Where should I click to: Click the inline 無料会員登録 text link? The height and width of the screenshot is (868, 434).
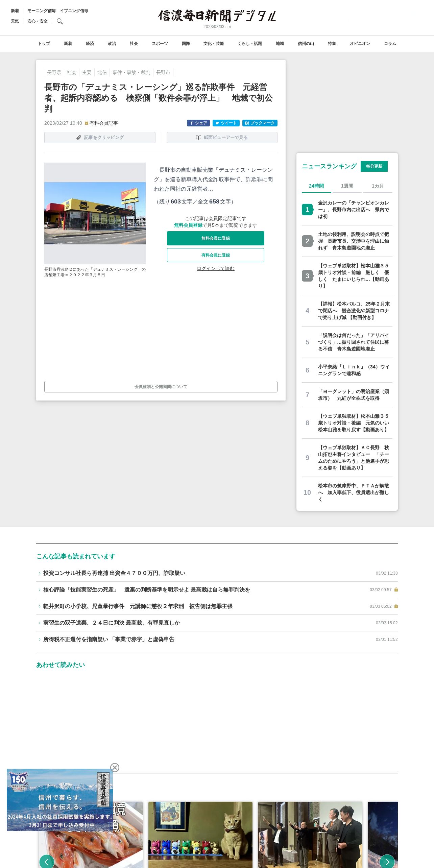coord(188,225)
